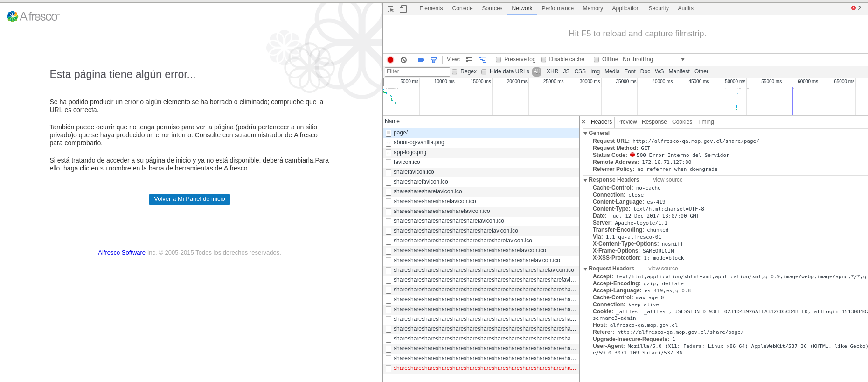This screenshot has height=382, width=868.
Task: Enable the Offline checkbox
Action: click(597, 60)
